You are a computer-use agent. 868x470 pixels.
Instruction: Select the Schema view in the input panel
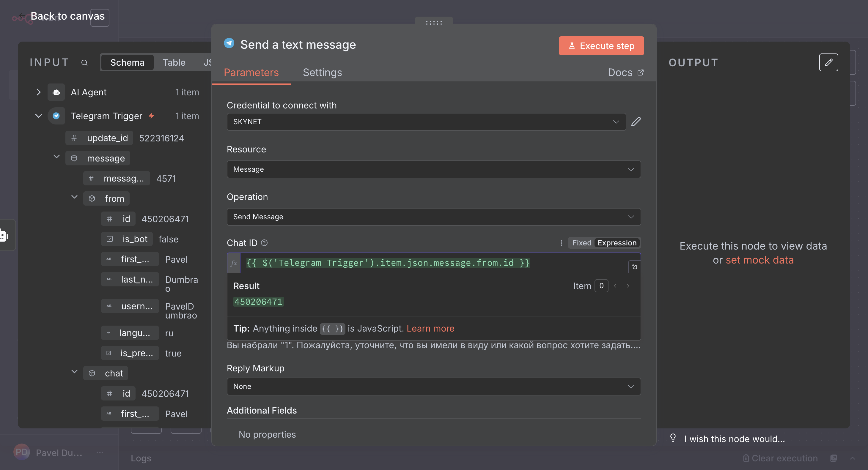127,63
